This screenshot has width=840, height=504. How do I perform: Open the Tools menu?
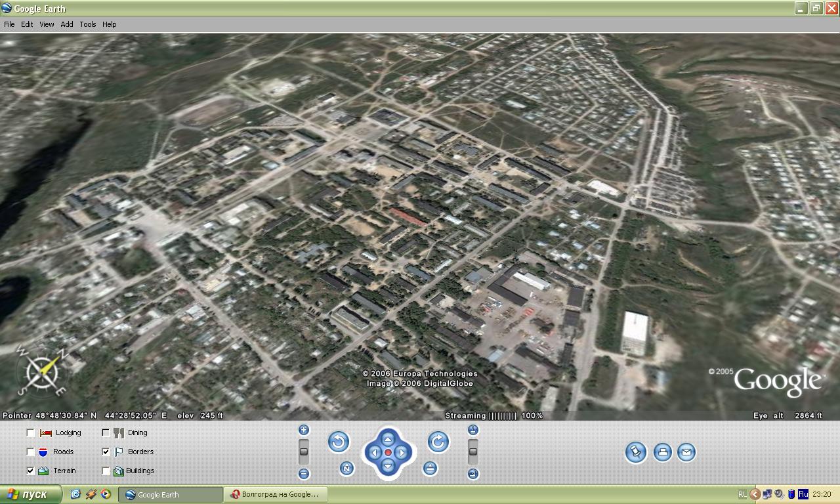point(88,24)
